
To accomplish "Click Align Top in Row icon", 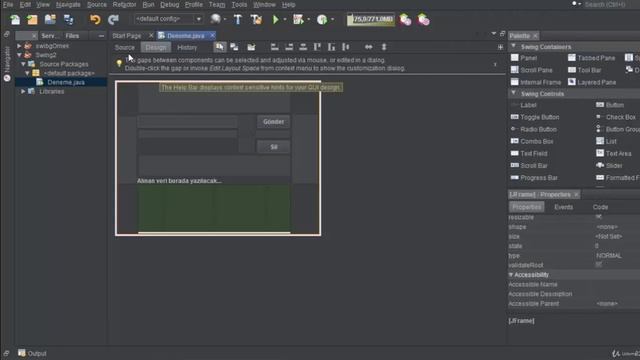I will coord(317,47).
